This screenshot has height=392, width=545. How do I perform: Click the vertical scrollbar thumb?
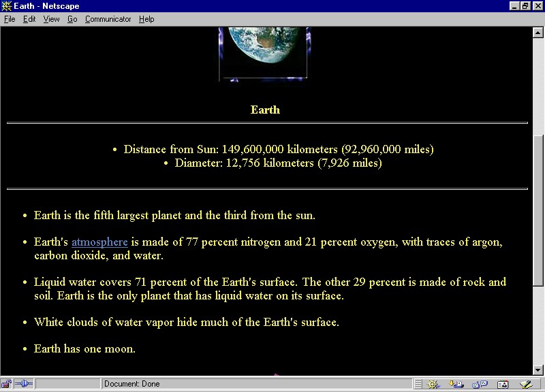(x=538, y=211)
